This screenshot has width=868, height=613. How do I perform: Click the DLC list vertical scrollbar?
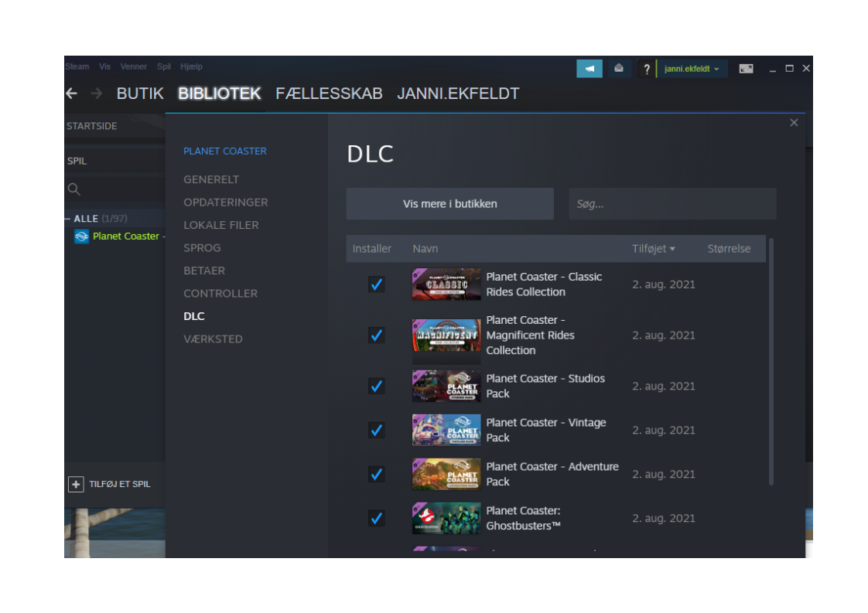tap(771, 362)
